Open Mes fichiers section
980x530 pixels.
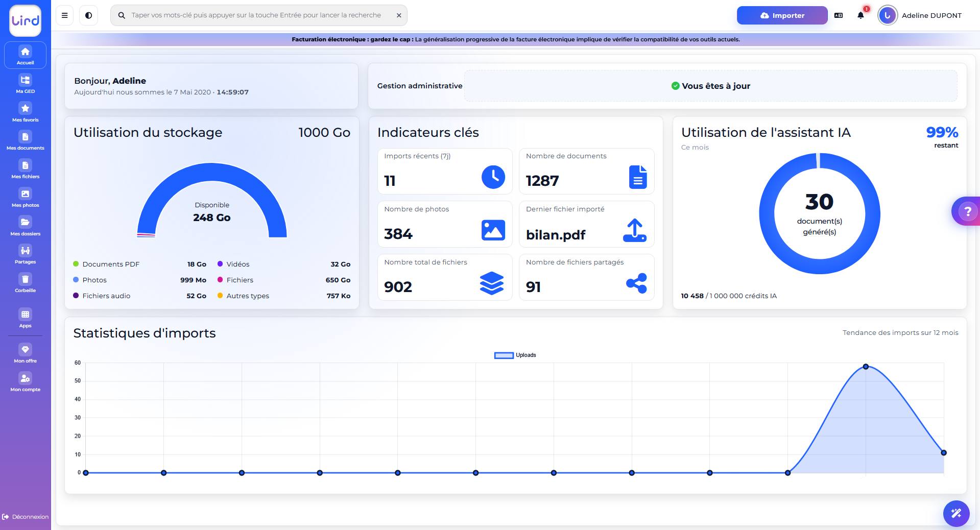[x=25, y=169]
